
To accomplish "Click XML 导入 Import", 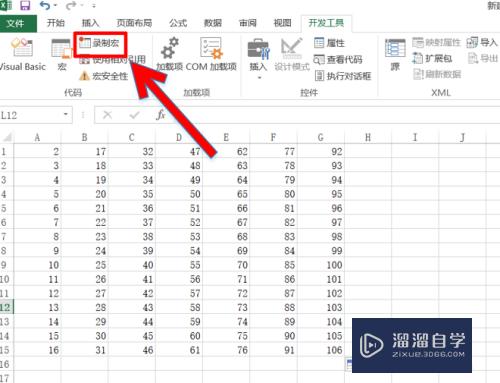I will coord(482,42).
